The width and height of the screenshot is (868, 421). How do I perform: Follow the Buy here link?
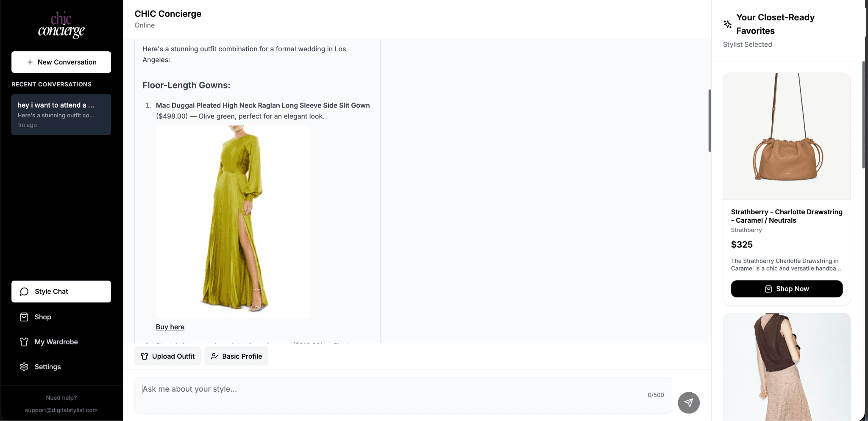point(170,327)
